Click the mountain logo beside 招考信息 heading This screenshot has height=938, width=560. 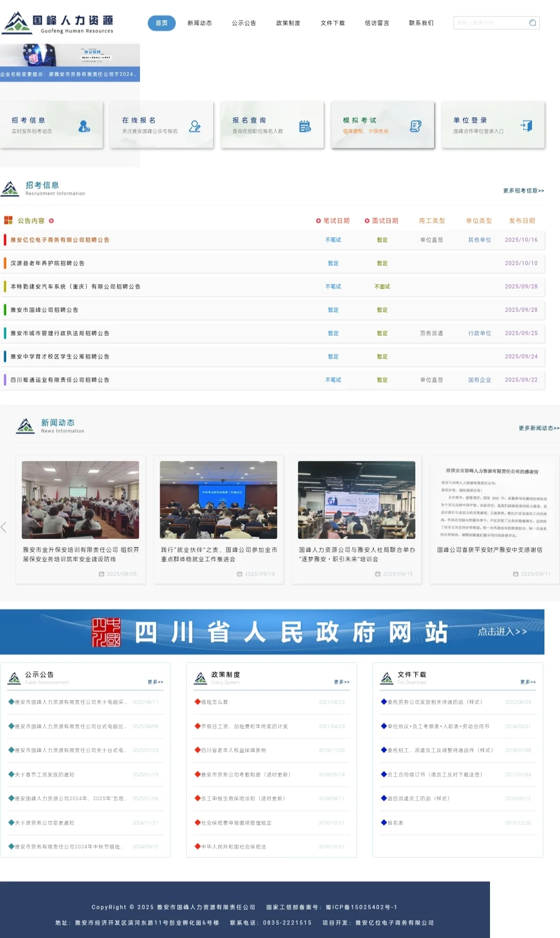pyautogui.click(x=10, y=189)
